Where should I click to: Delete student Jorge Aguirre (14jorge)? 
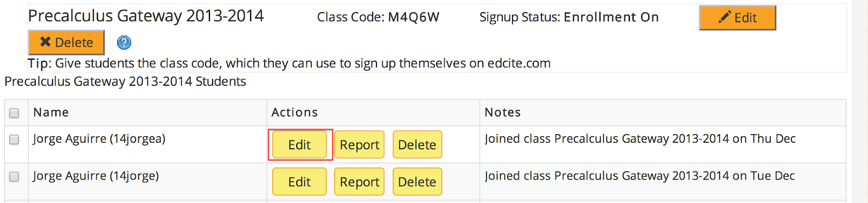click(417, 182)
